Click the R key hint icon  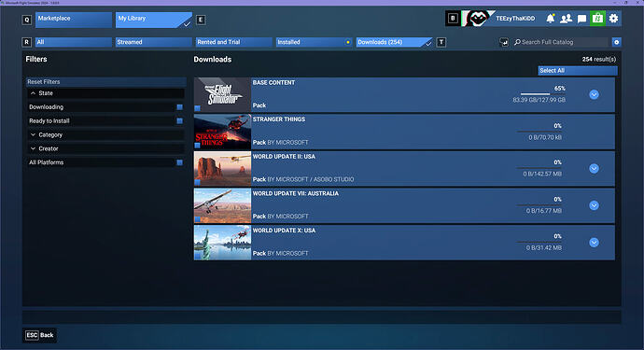pos(27,42)
